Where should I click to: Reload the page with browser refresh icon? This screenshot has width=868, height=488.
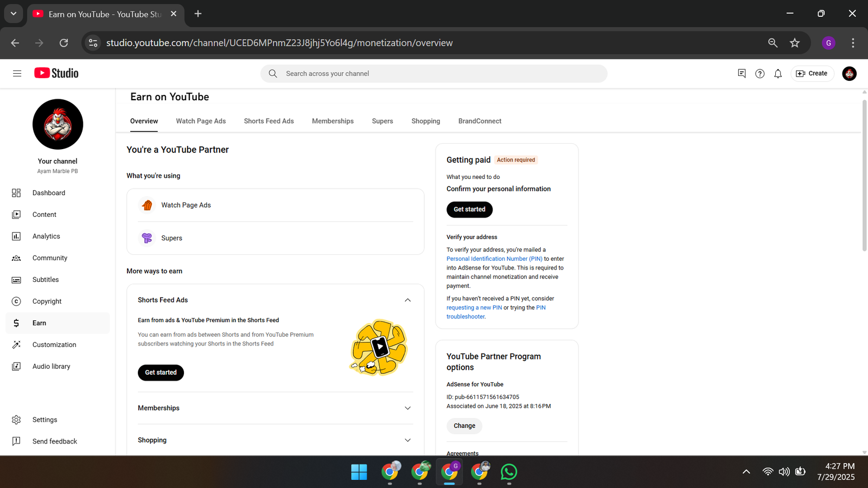coord(63,43)
